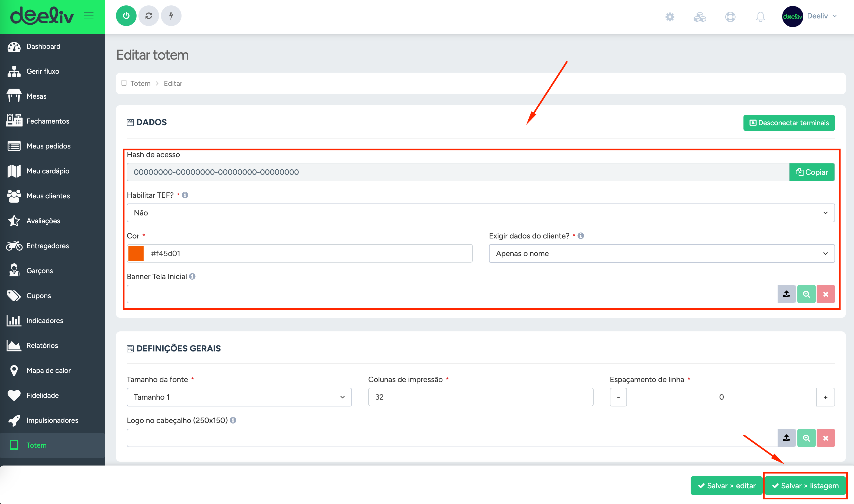Decrease Espaçamento de linha with minus
Screen dimensions: 854x504
click(x=618, y=397)
